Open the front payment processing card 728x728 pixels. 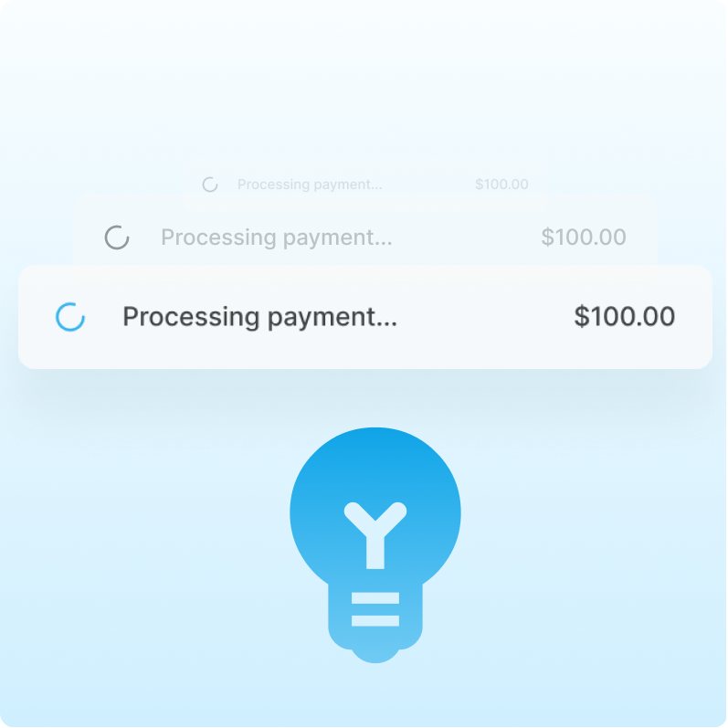pos(365,317)
